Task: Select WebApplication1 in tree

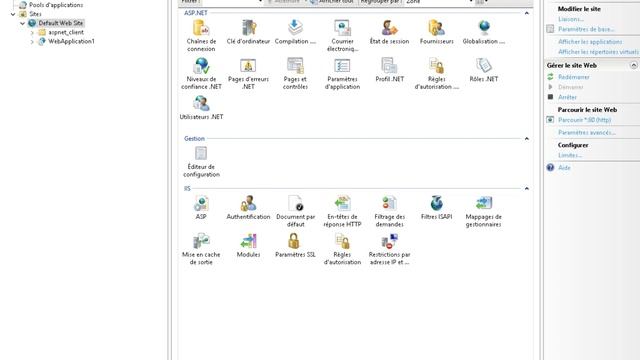Action: 71,41
